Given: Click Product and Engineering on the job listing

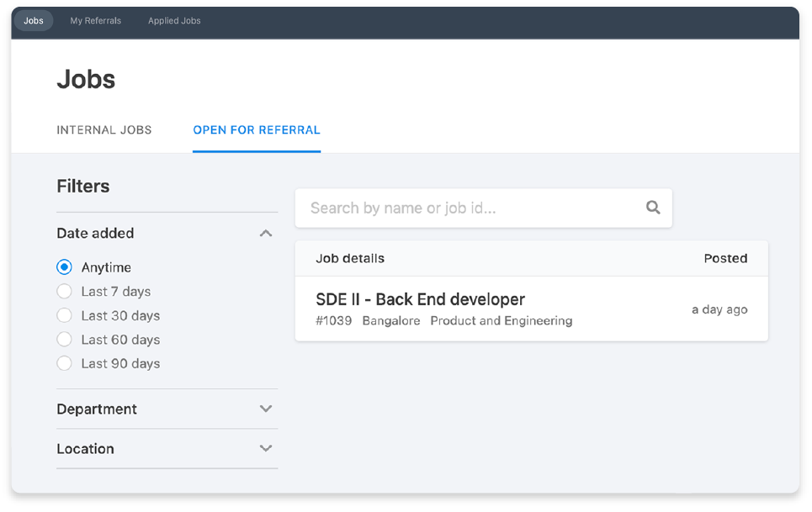Looking at the screenshot, I should click(x=502, y=320).
